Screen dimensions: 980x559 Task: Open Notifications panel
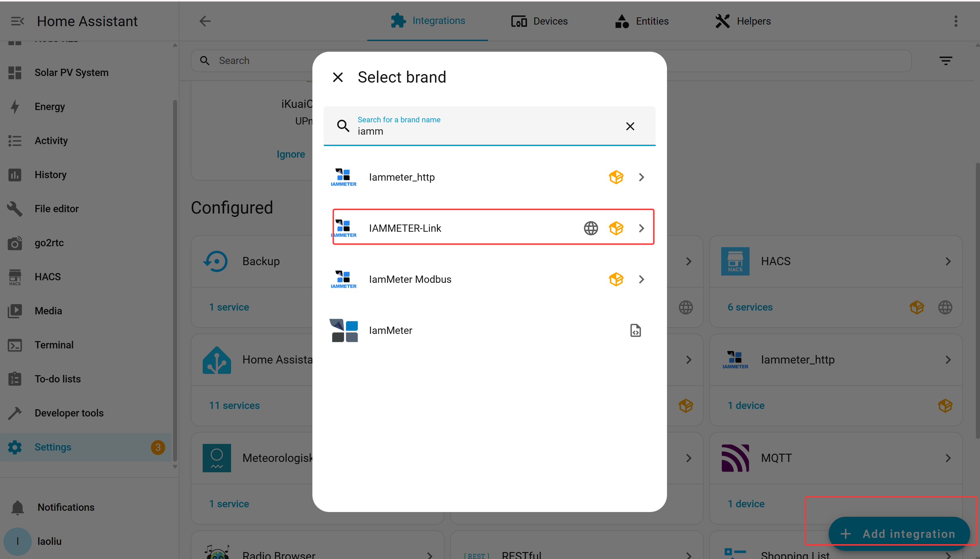click(x=85, y=508)
